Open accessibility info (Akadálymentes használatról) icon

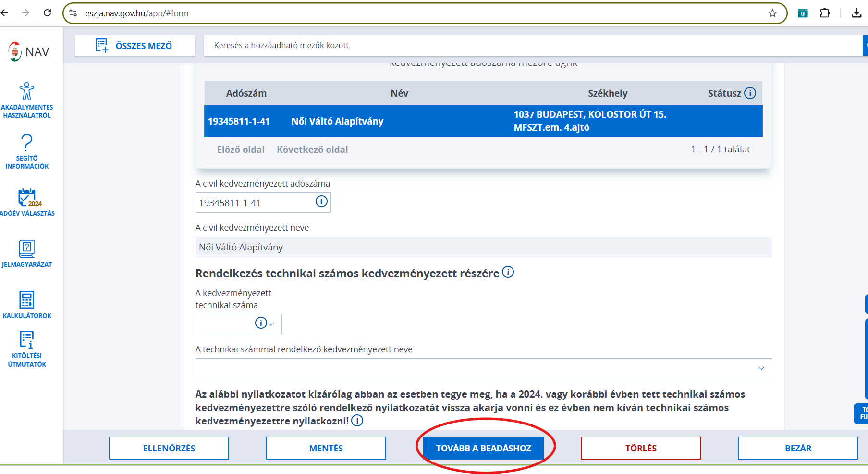[x=27, y=91]
